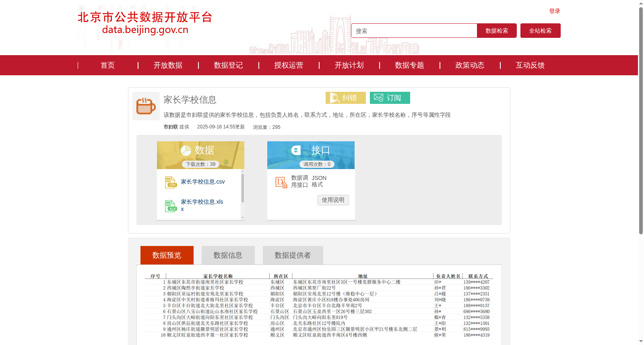Click the 顺义区旺泉街道西辛第一社区家长学校 row
Image resolution: width=644 pixels, height=345 pixels.
[319, 335]
